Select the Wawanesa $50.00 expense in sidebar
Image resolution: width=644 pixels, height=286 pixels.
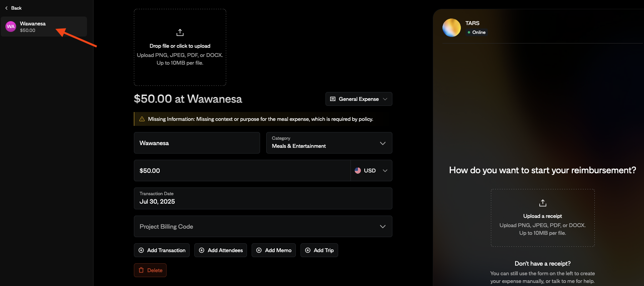(44, 27)
